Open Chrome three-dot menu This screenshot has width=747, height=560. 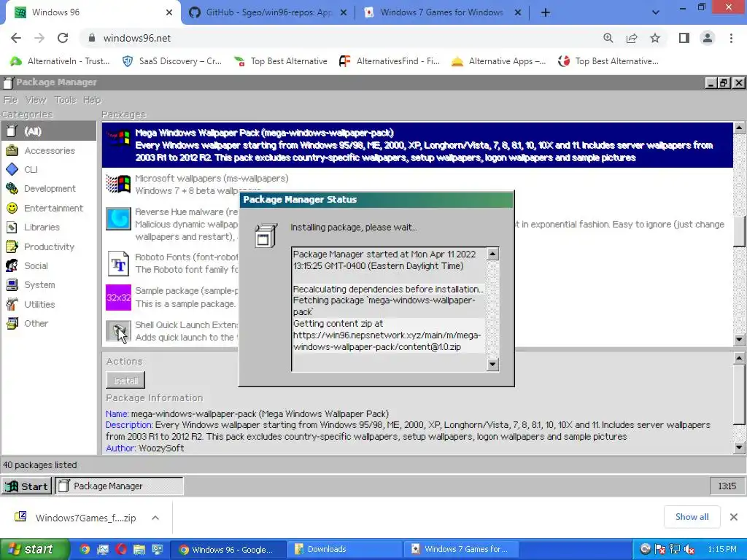pyautogui.click(x=731, y=38)
